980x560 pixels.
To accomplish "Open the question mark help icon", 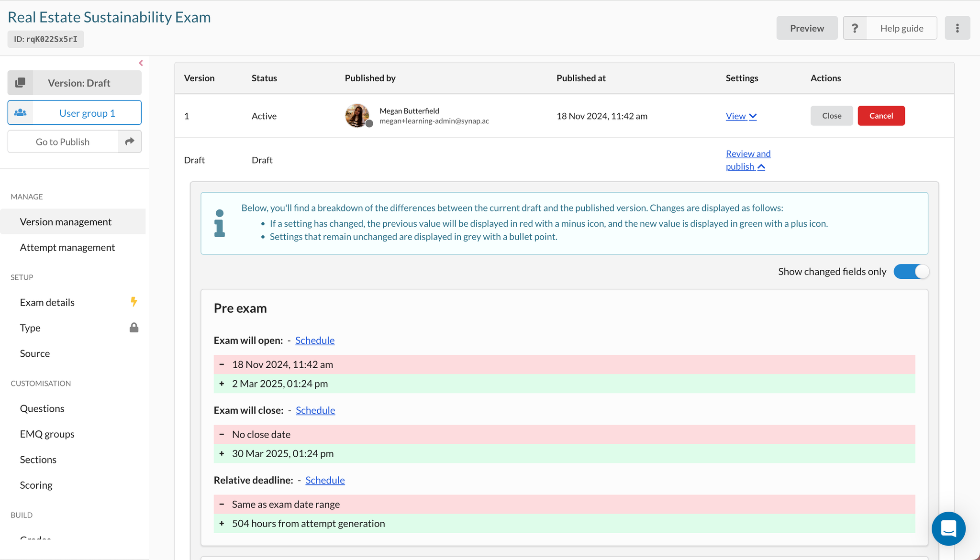I will pyautogui.click(x=855, y=28).
